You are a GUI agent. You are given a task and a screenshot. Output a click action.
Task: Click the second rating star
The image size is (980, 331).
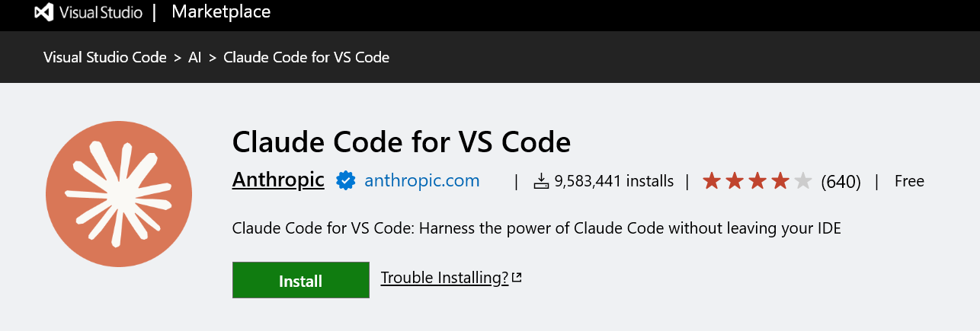tap(735, 181)
